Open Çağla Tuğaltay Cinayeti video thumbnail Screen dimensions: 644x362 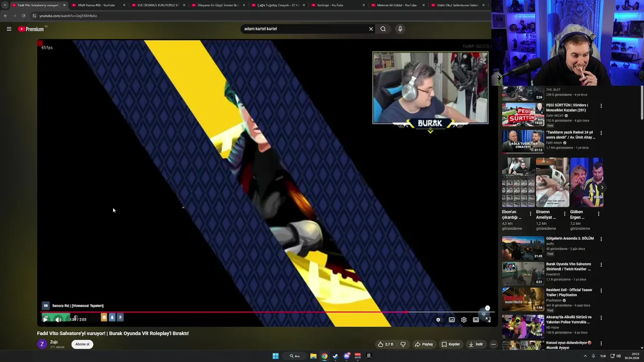[x=523, y=142]
